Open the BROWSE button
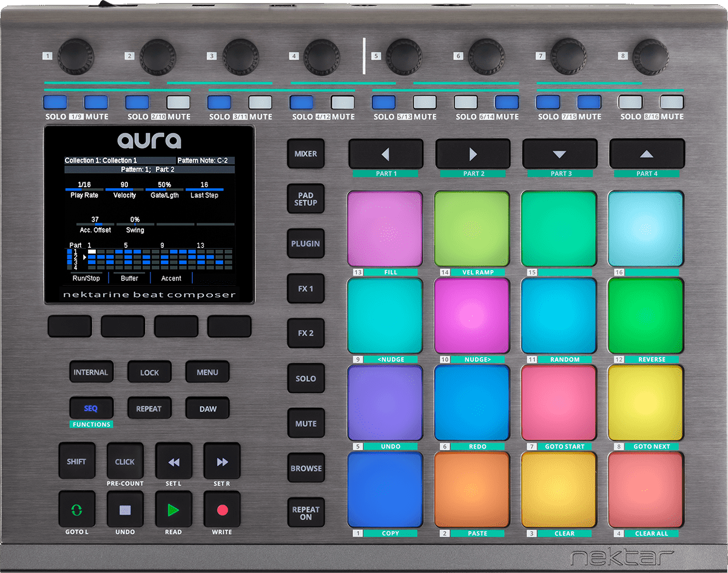 pos(306,469)
